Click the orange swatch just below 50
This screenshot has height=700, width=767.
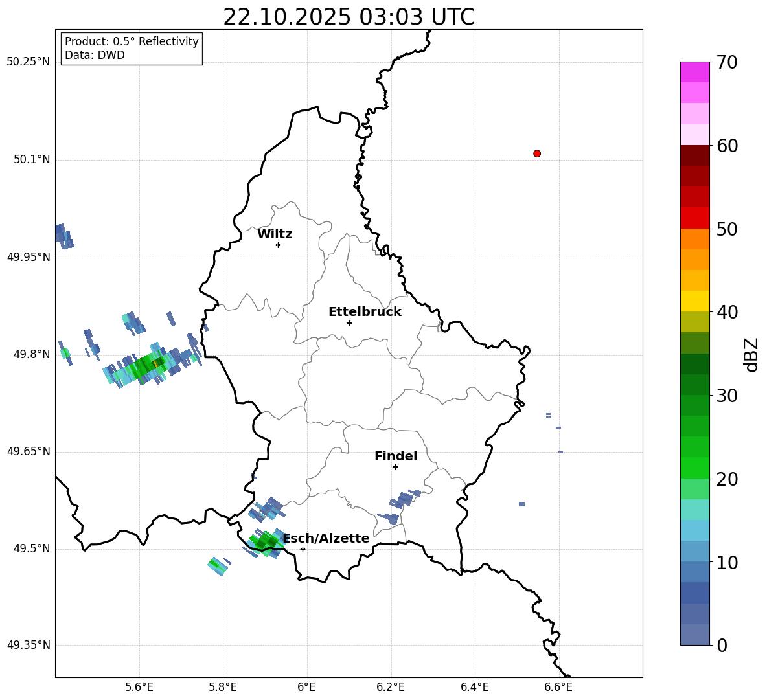point(694,239)
